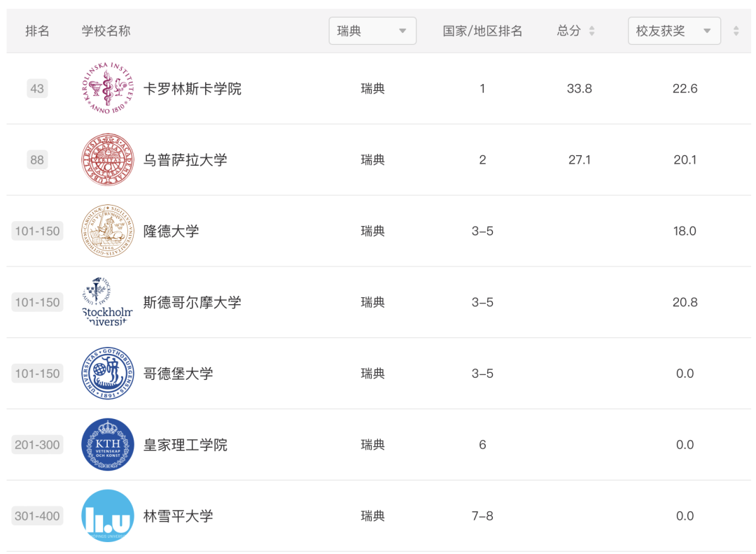
Task: Click rank badge 101-150 for 哥德堡大学
Action: tap(37, 374)
